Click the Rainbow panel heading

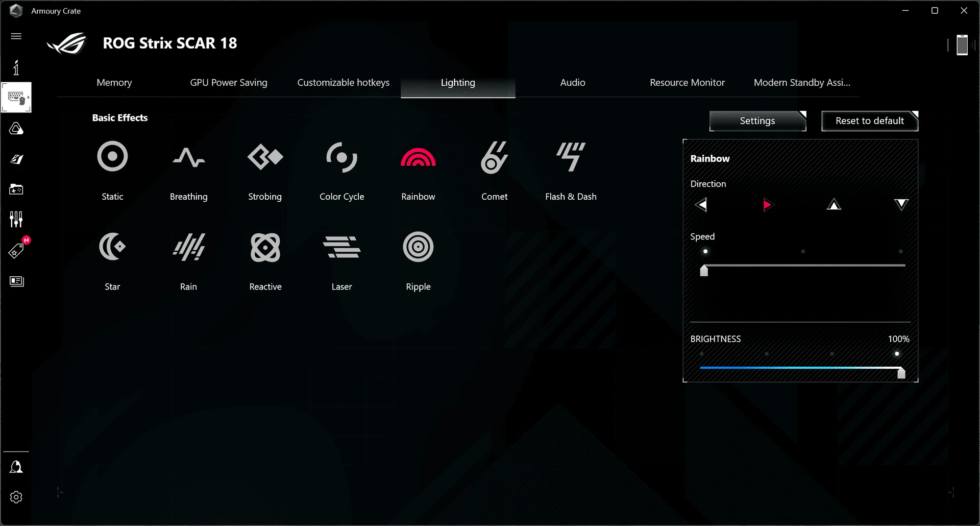point(710,159)
